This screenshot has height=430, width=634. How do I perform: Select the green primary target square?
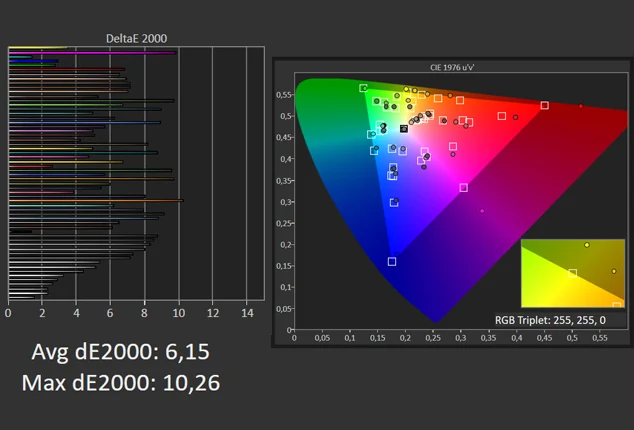363,88
